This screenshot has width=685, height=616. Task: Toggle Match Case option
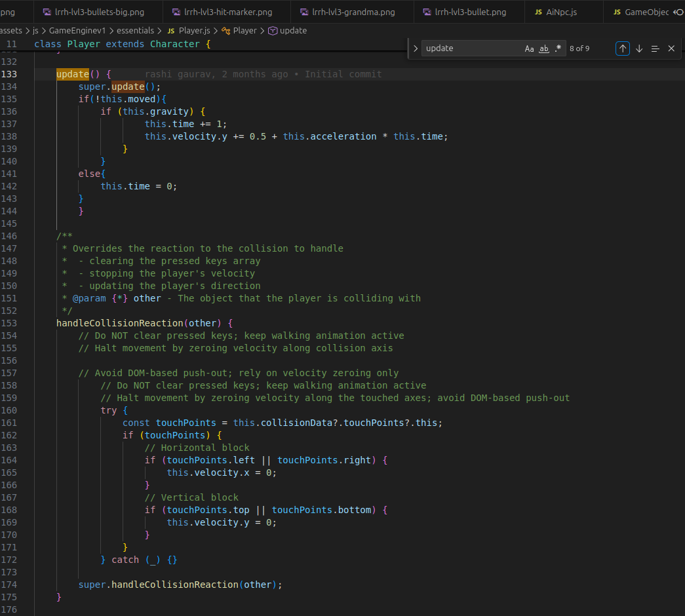[529, 48]
